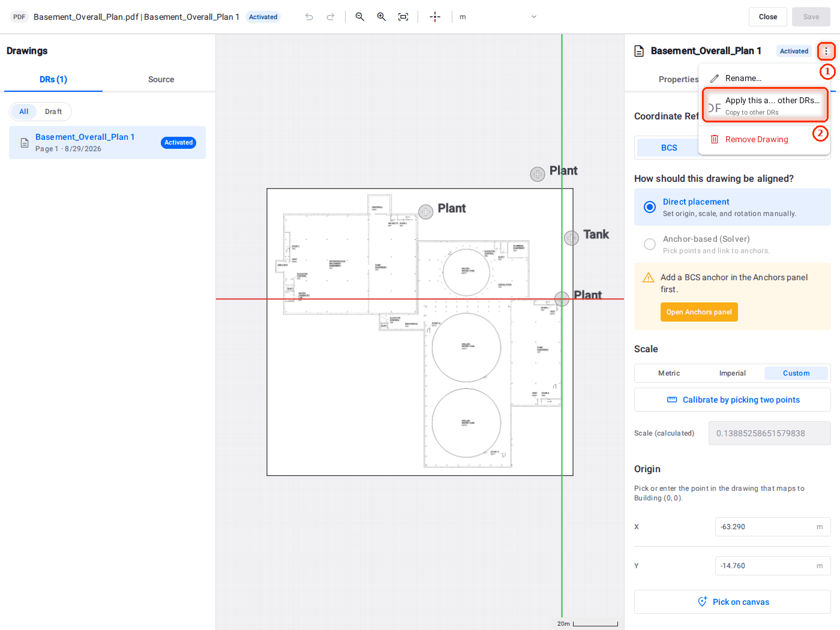Select the Direct placement radio option
This screenshot has width=840, height=630.
[650, 207]
